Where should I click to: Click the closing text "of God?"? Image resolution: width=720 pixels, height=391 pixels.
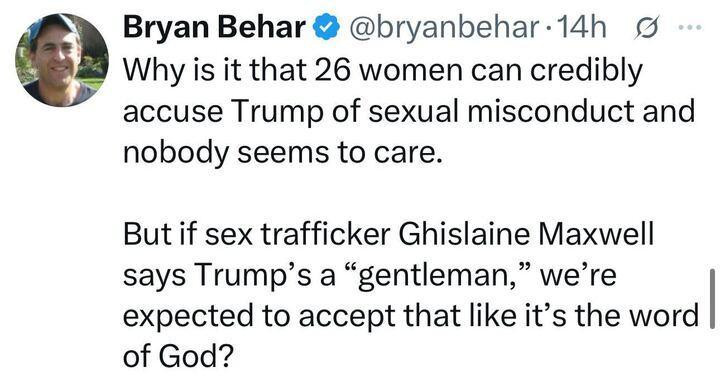click(x=179, y=356)
